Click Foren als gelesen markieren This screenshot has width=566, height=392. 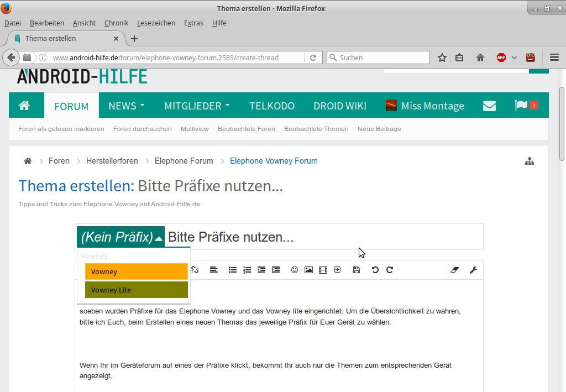[61, 129]
